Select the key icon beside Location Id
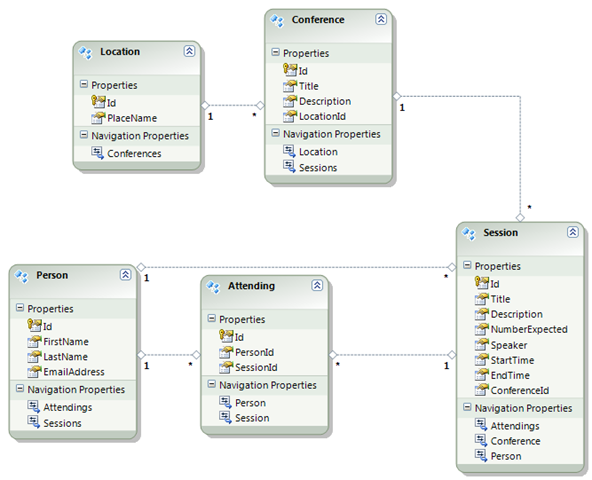 (98, 102)
